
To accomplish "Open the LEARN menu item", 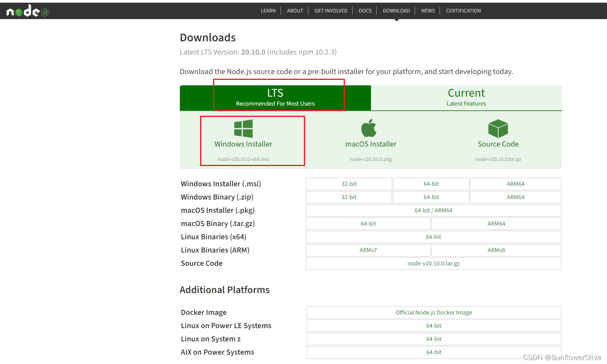I will (268, 11).
